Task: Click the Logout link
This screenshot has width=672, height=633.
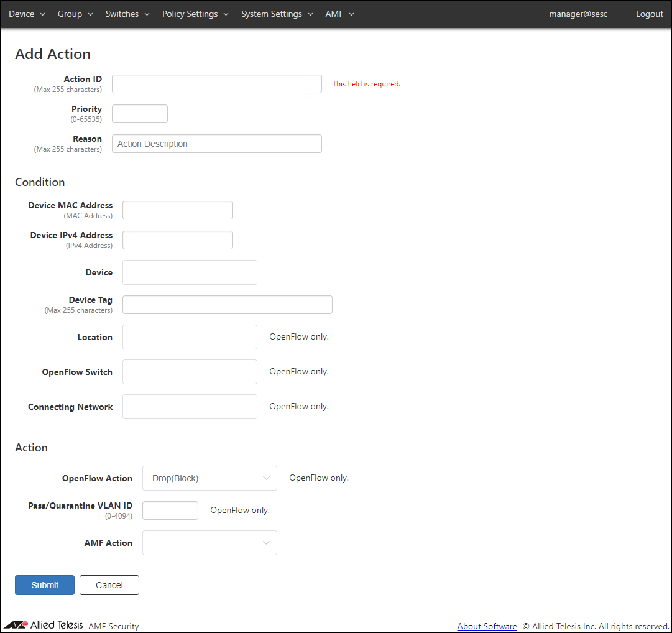Action: tap(649, 14)
